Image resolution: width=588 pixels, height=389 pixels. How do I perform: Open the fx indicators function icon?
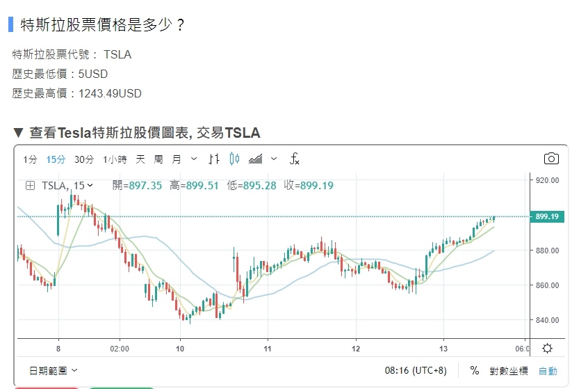click(294, 159)
